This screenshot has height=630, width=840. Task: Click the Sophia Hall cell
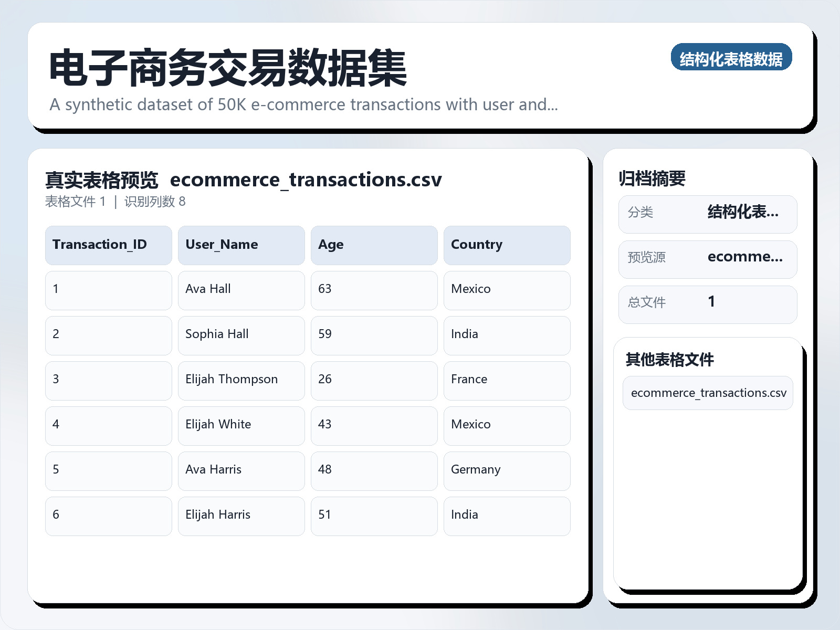click(241, 335)
